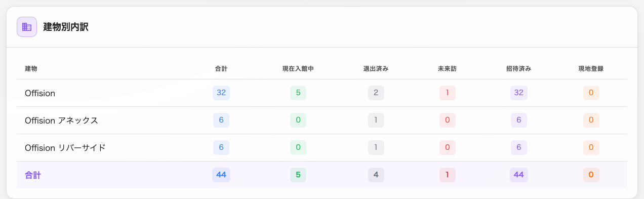The image size is (644, 199).
Task: Click Offision's 現地登録 badge 0
Action: pos(591,93)
